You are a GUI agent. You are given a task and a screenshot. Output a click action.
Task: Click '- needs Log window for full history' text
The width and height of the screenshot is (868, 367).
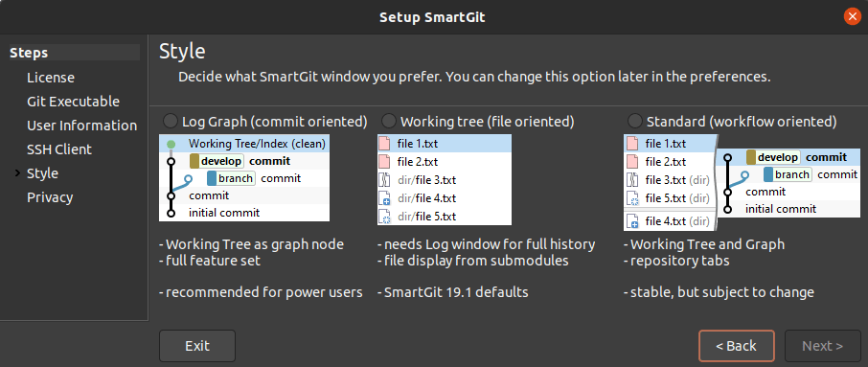pyautogui.click(x=486, y=244)
